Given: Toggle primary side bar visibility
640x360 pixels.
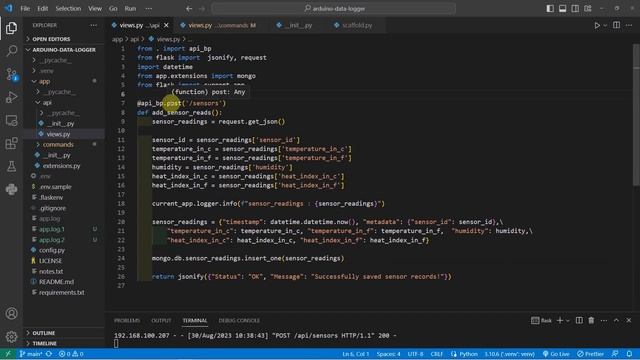Looking at the screenshot, I should tap(550, 9).
